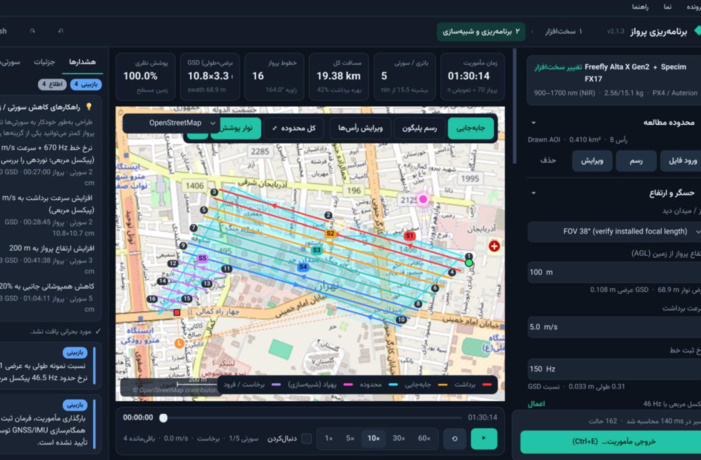Set playback speed to 30×
701x460 pixels.
[399, 439]
